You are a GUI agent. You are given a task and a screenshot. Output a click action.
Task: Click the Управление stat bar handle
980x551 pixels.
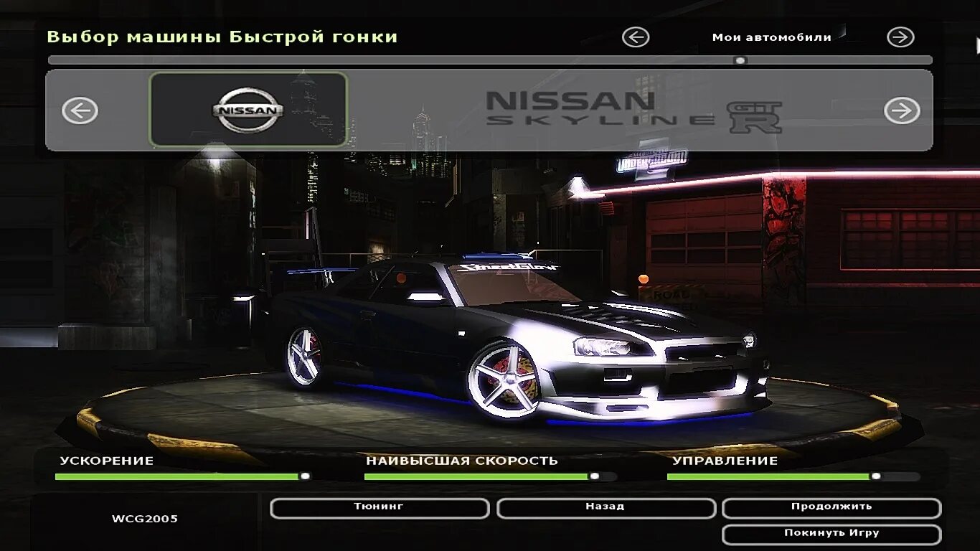click(x=875, y=476)
